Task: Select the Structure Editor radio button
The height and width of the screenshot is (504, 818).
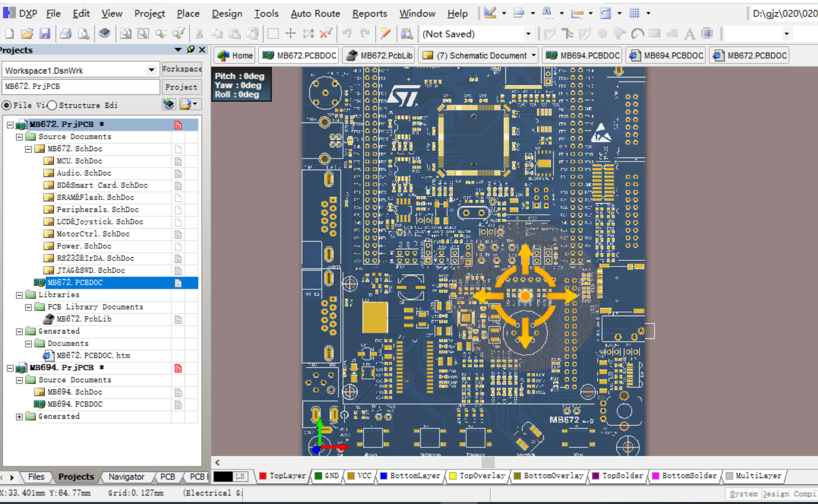Action: tap(52, 105)
